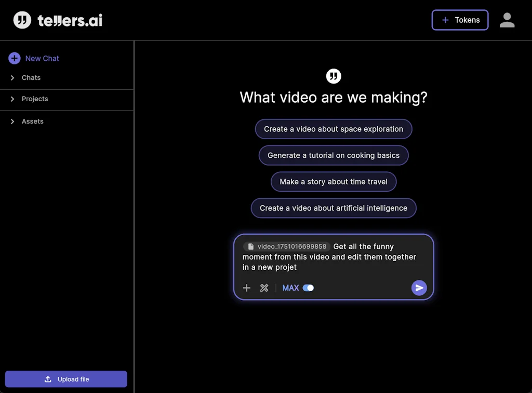Select New Chat in the sidebar
The image size is (532, 393).
coord(42,58)
